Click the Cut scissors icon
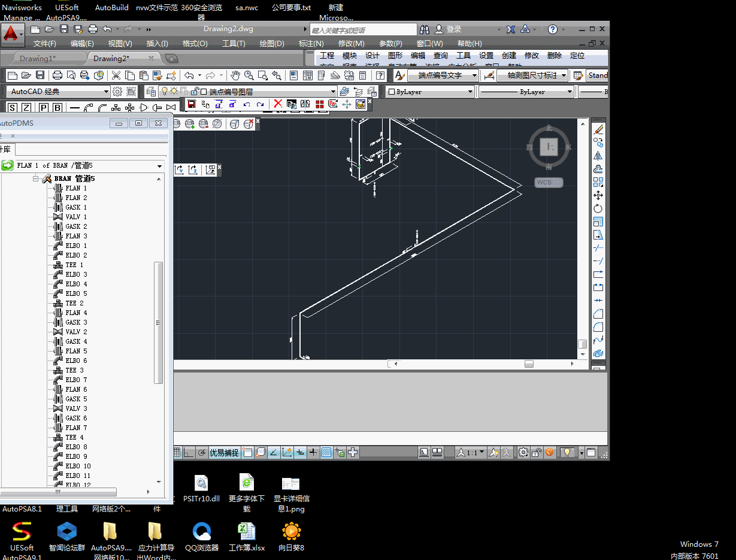The height and width of the screenshot is (560, 736). click(x=116, y=75)
